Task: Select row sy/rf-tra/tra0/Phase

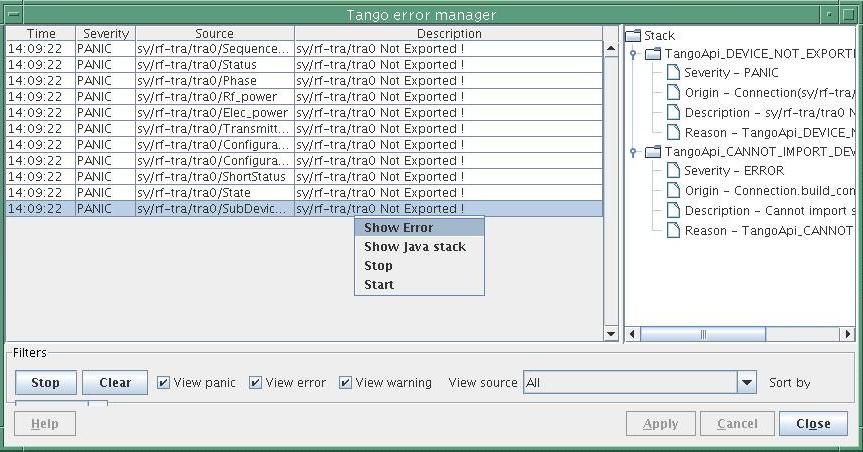Action: click(304, 81)
